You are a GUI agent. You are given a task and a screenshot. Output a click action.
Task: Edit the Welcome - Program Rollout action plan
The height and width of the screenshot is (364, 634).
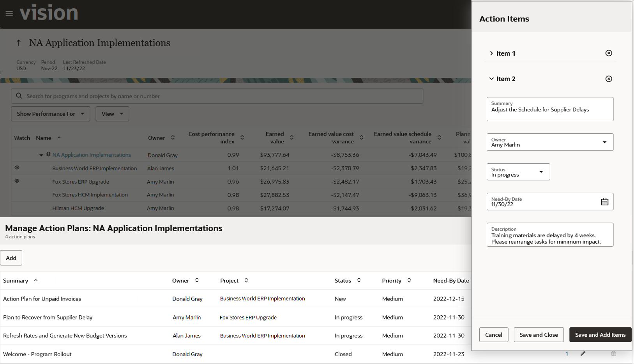[x=583, y=353]
